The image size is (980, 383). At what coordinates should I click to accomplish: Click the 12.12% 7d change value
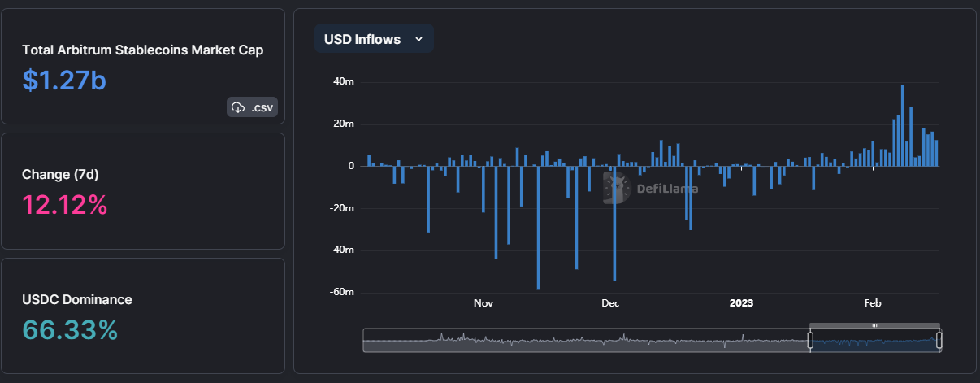point(65,205)
